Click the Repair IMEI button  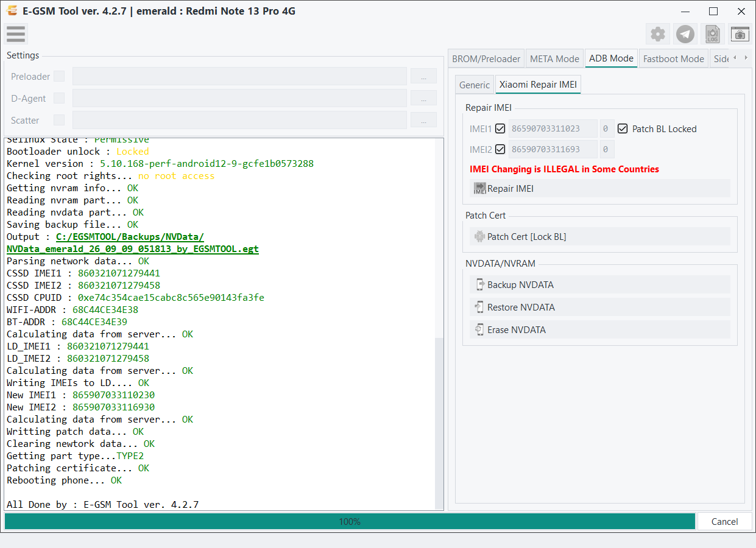(x=600, y=189)
